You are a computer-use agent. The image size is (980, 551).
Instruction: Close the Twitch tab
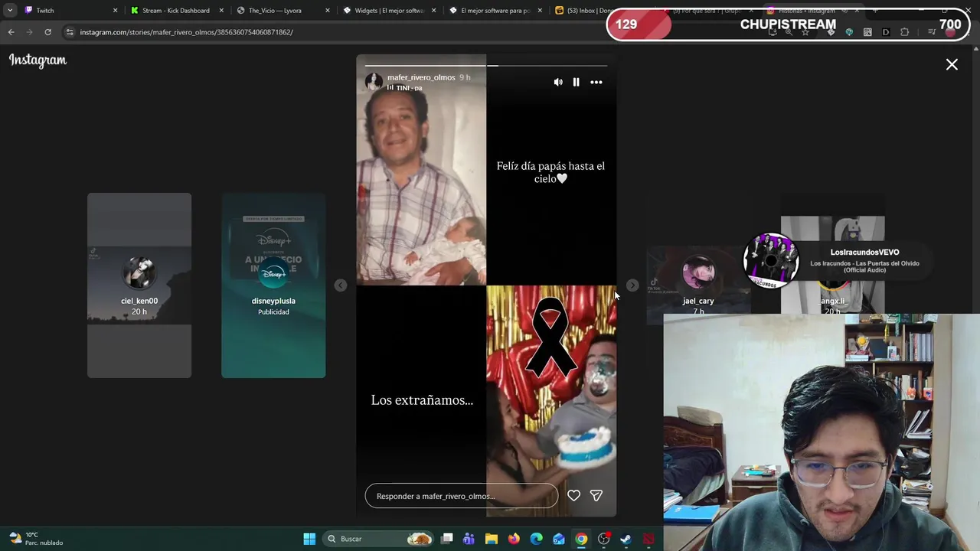[x=116, y=11]
